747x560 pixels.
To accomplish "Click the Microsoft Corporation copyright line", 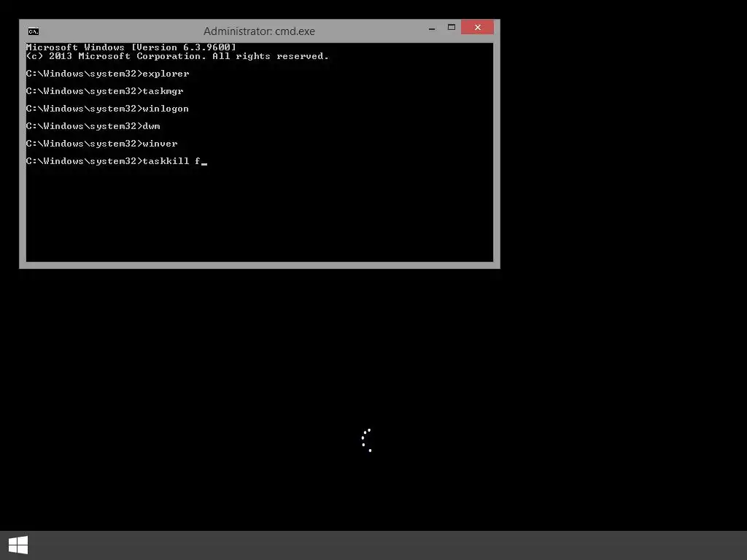I will point(177,56).
